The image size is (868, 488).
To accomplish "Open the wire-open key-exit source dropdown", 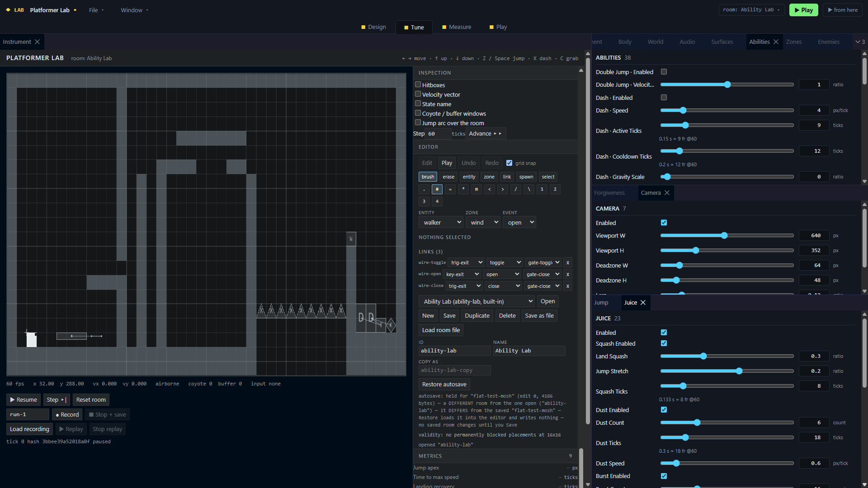I will [x=462, y=274].
